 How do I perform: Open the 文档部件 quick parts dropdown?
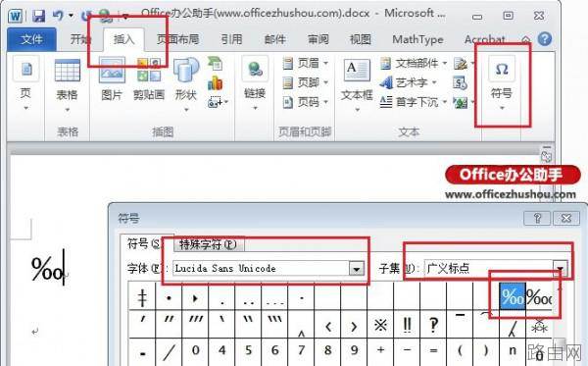pos(414,63)
